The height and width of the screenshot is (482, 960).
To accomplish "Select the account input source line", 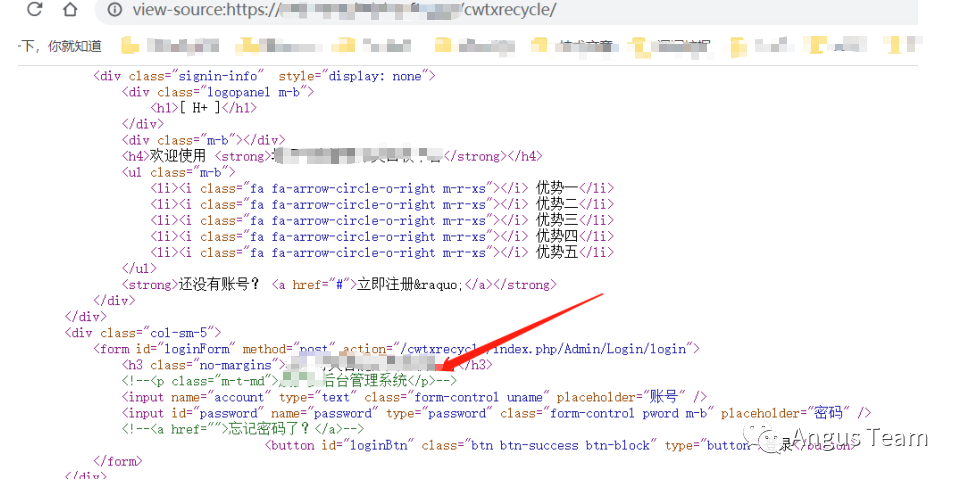I will click(414, 397).
